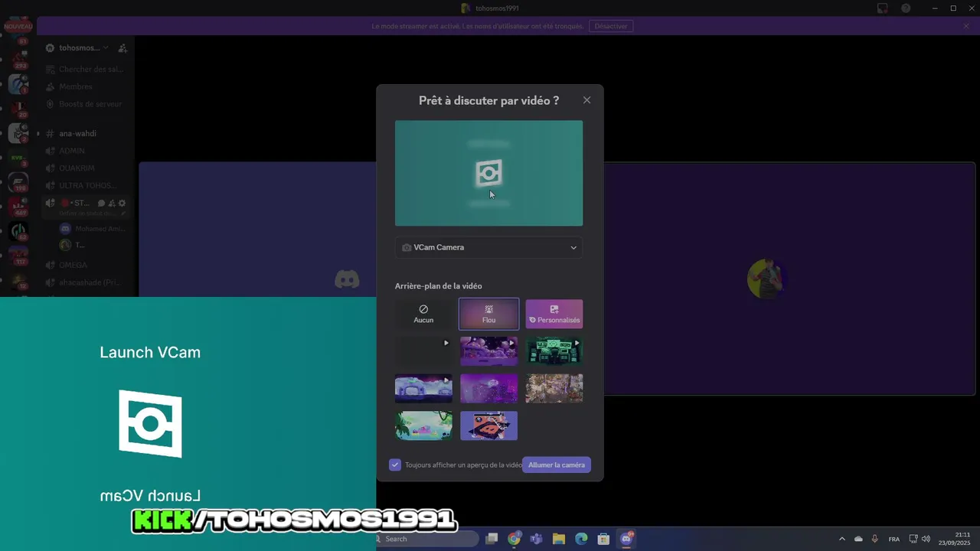
Task: Open chat icon on the ST voice channel
Action: pyautogui.click(x=101, y=203)
